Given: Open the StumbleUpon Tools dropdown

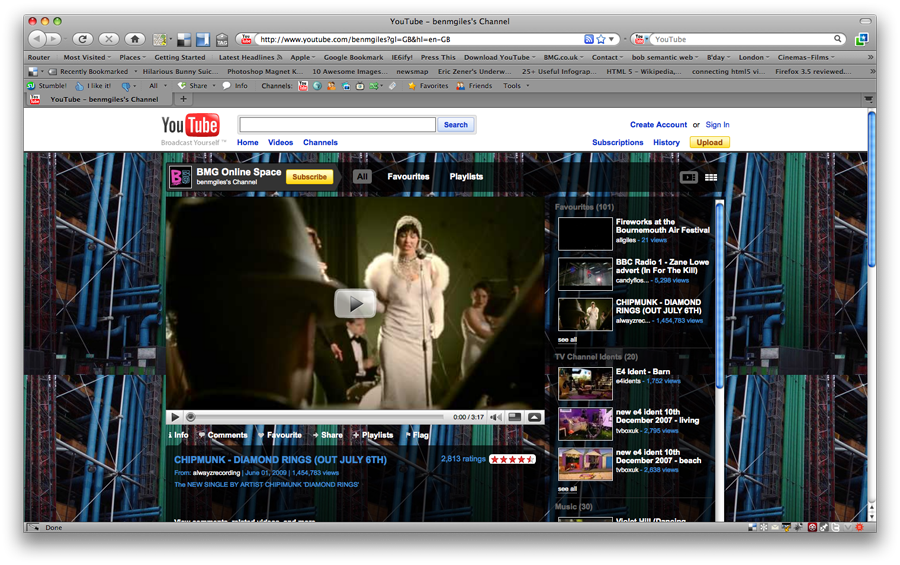Looking at the screenshot, I should click(x=516, y=86).
